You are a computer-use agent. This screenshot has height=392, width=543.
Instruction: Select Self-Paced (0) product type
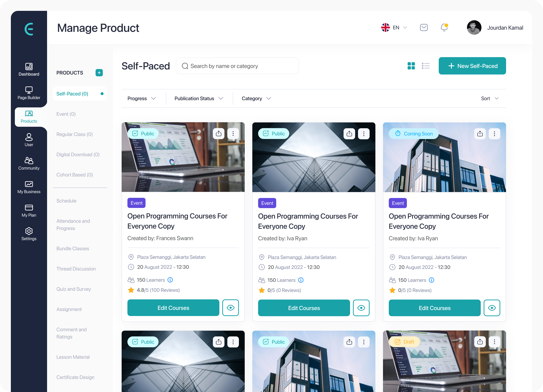pos(80,94)
